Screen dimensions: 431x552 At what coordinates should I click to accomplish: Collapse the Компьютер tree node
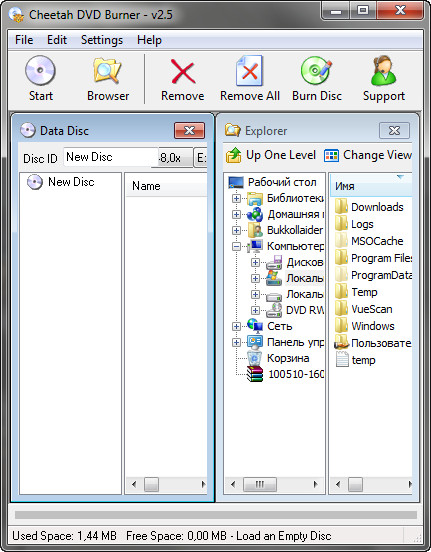click(237, 246)
